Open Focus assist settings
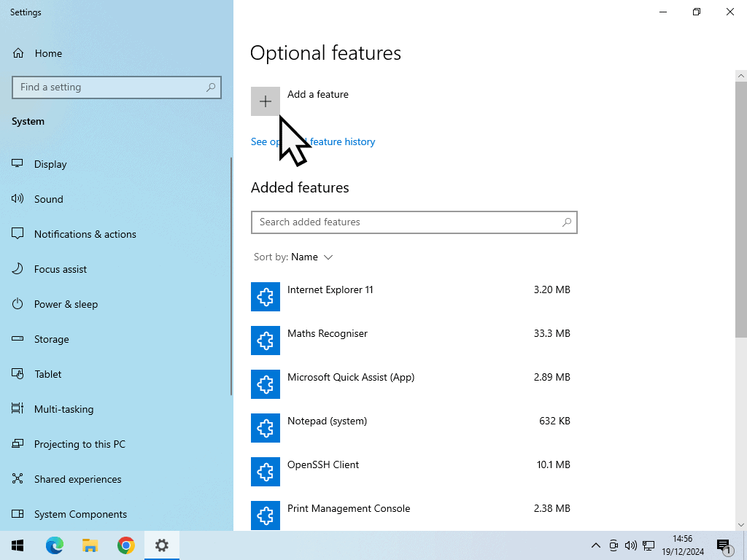This screenshot has width=747, height=560. click(x=49, y=270)
